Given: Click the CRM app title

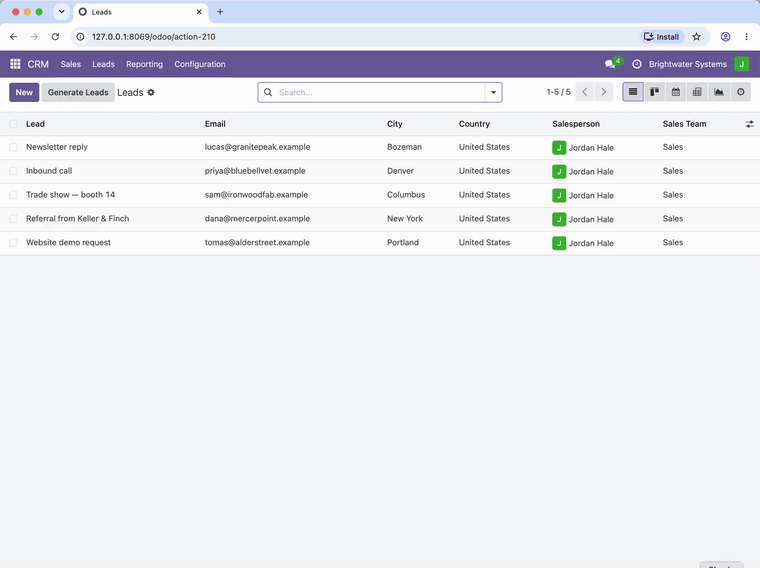Looking at the screenshot, I should pyautogui.click(x=38, y=64).
